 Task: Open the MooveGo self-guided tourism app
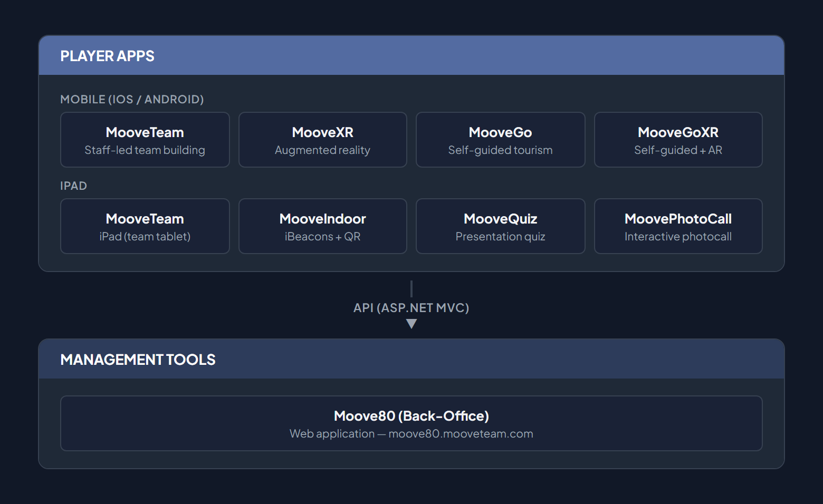pos(500,140)
